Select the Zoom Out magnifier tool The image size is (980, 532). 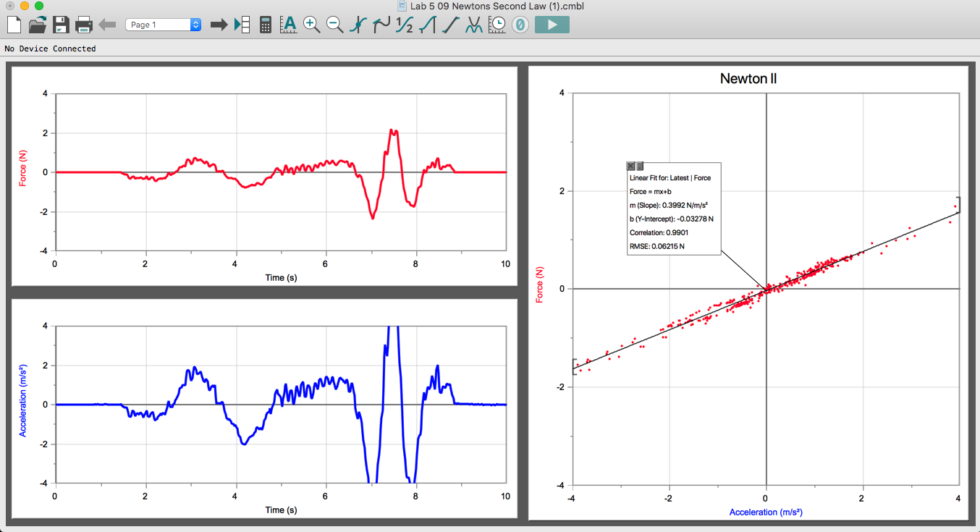tap(334, 25)
